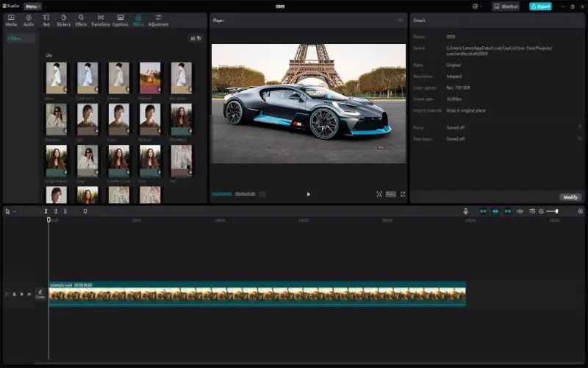Click the Shortcut button
588x368 pixels.
[506, 7]
